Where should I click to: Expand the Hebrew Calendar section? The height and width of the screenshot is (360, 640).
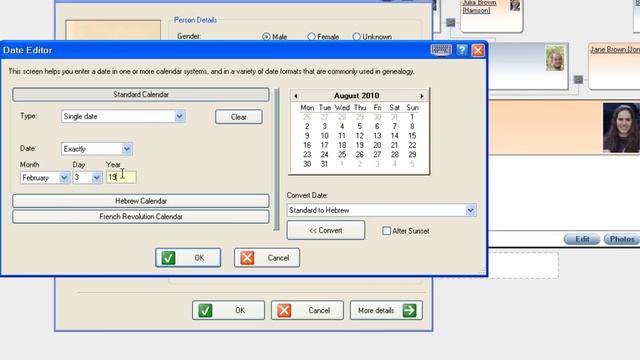141,201
